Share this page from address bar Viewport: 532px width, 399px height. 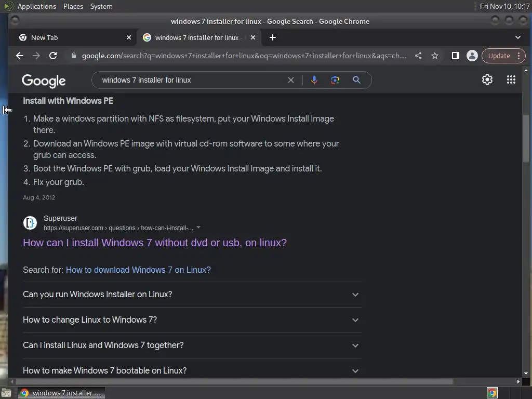[x=418, y=56]
